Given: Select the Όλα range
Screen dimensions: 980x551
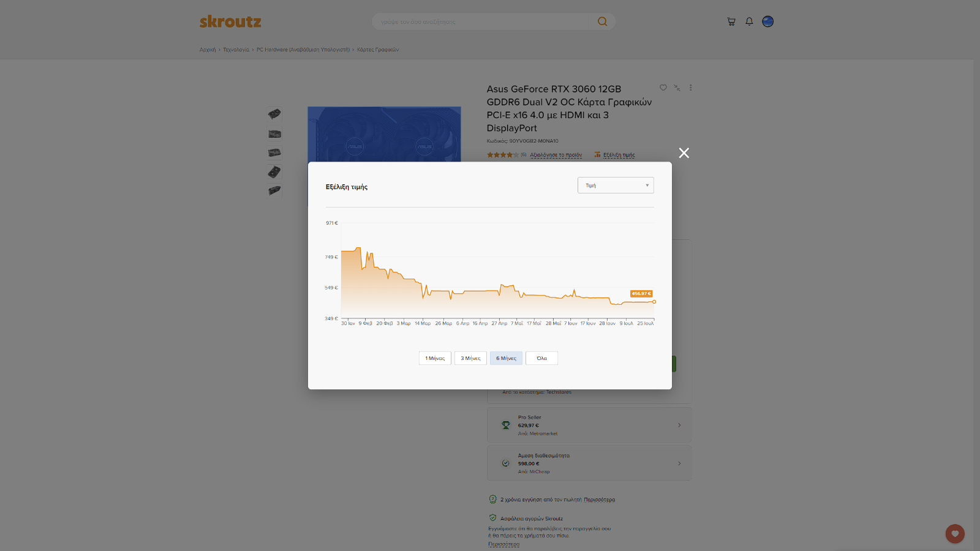Looking at the screenshot, I should pyautogui.click(x=541, y=358).
